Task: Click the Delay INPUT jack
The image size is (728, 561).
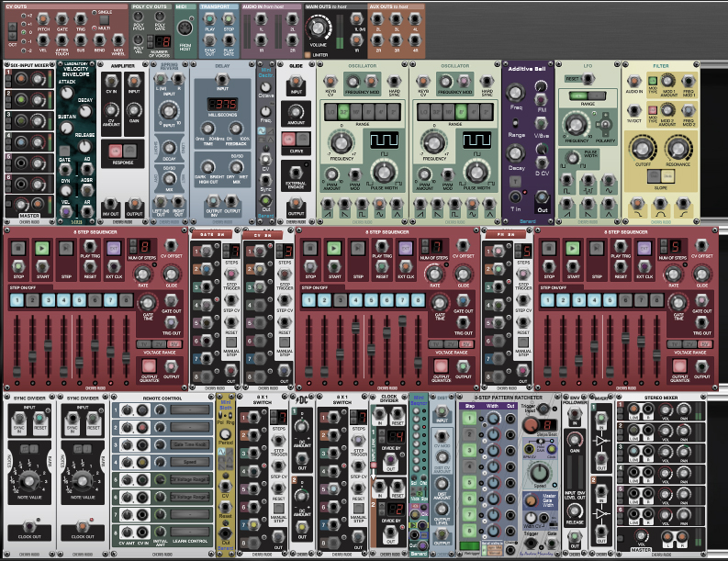Action: [222, 79]
